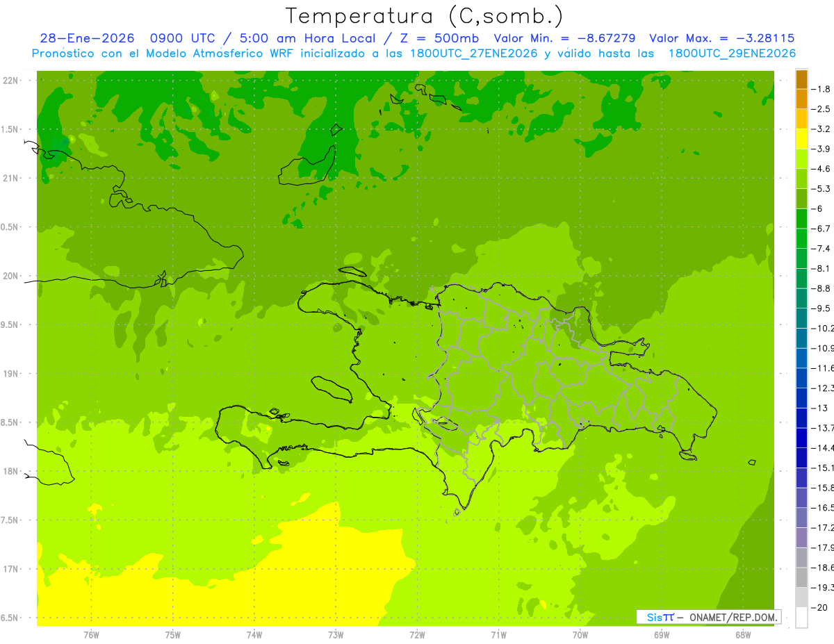Click the '-8.8' colorbar label
This screenshot has width=834, height=644.
[821, 288]
